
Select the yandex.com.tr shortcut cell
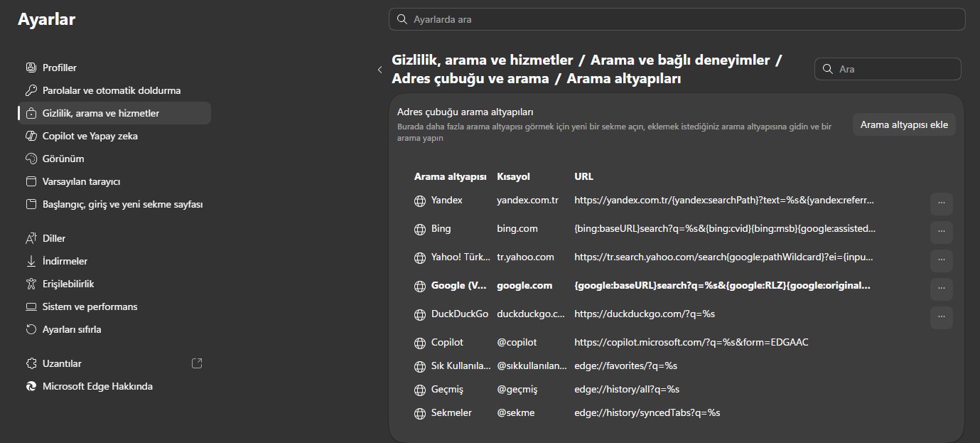click(x=527, y=201)
